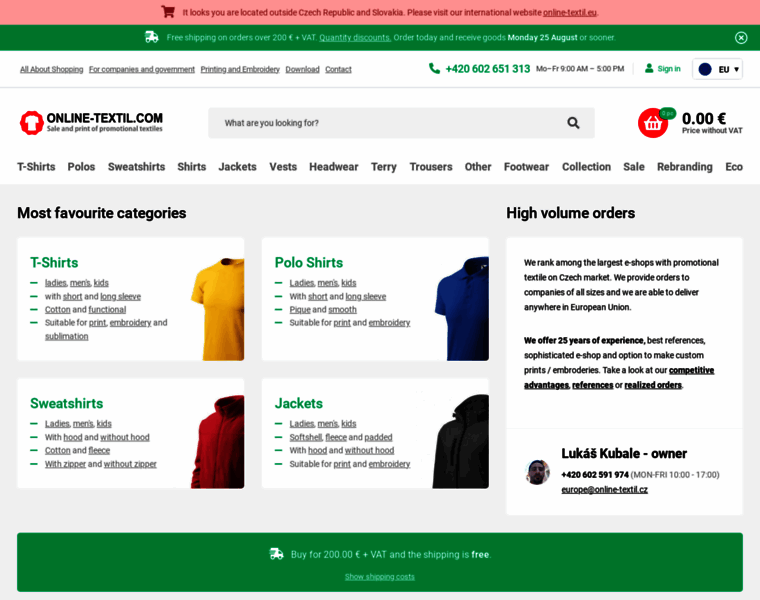Open the Terry navigation menu
The width and height of the screenshot is (760, 600).
coord(384,167)
